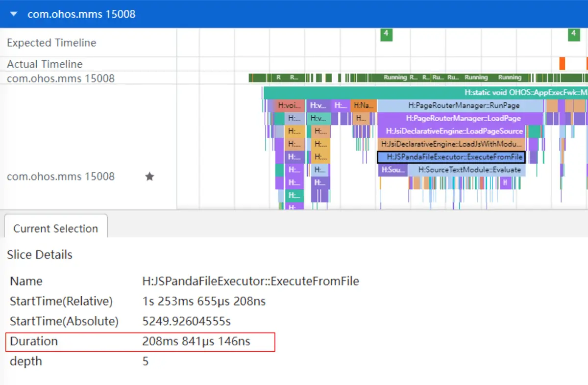Click the wide orange frame block on Actual Timeline
Image resolution: width=588 pixels, height=385 pixels.
click(562, 63)
